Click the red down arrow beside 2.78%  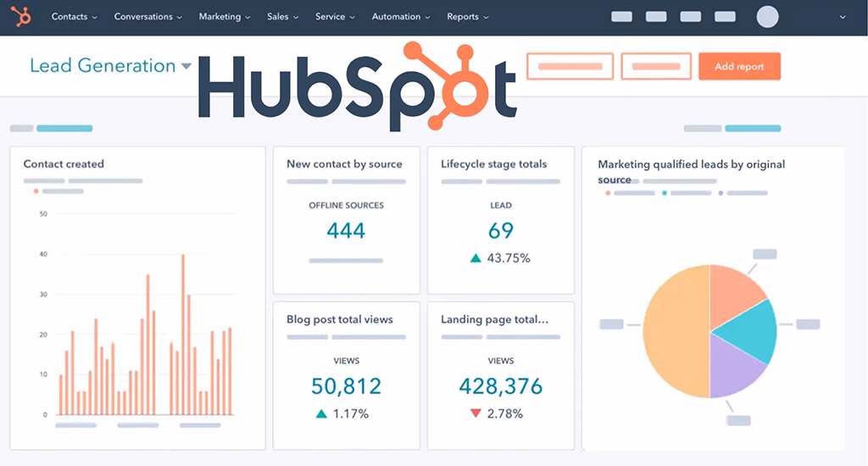coord(476,413)
